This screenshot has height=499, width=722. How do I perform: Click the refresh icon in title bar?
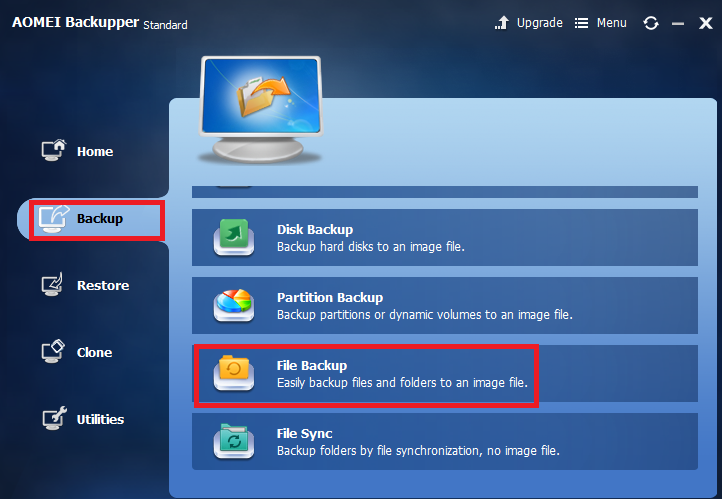click(651, 23)
